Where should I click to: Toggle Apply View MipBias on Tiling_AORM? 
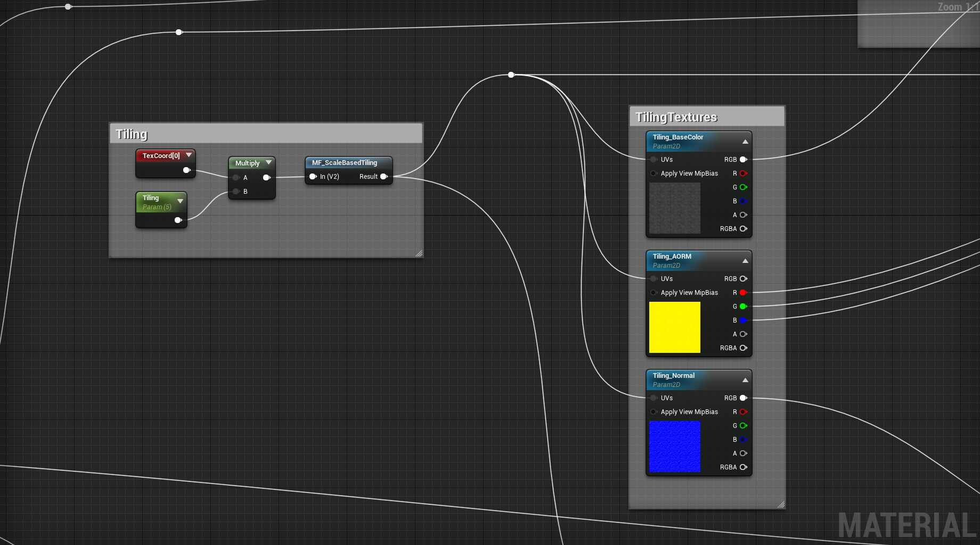tap(654, 292)
